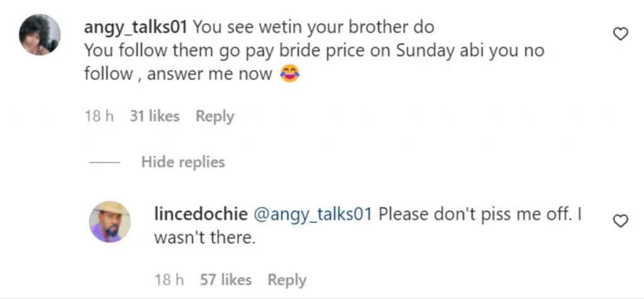Click the @angy_talks01 mention in reply

point(312,214)
